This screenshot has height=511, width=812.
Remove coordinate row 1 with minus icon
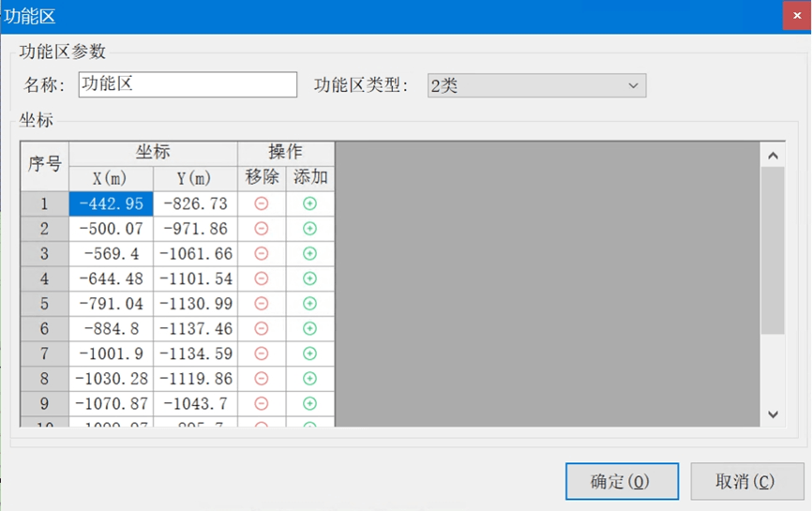pos(262,203)
